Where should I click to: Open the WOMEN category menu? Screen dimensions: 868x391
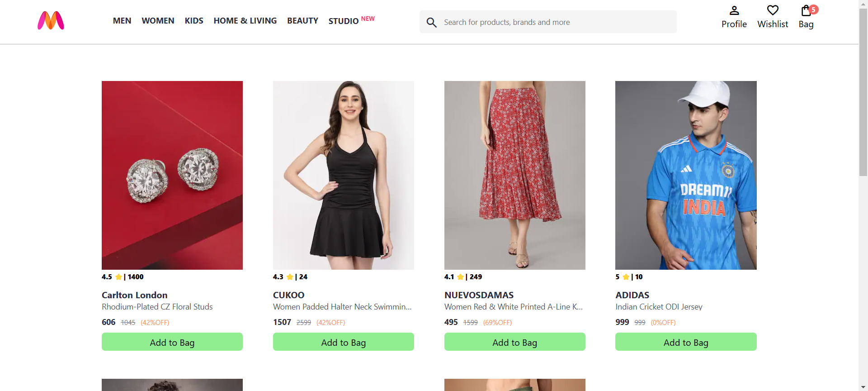point(157,20)
